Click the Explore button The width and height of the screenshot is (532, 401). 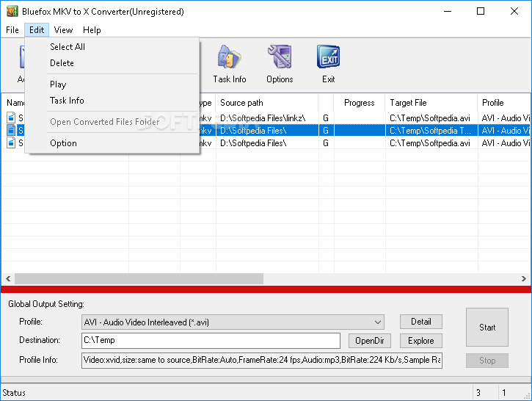pos(420,341)
